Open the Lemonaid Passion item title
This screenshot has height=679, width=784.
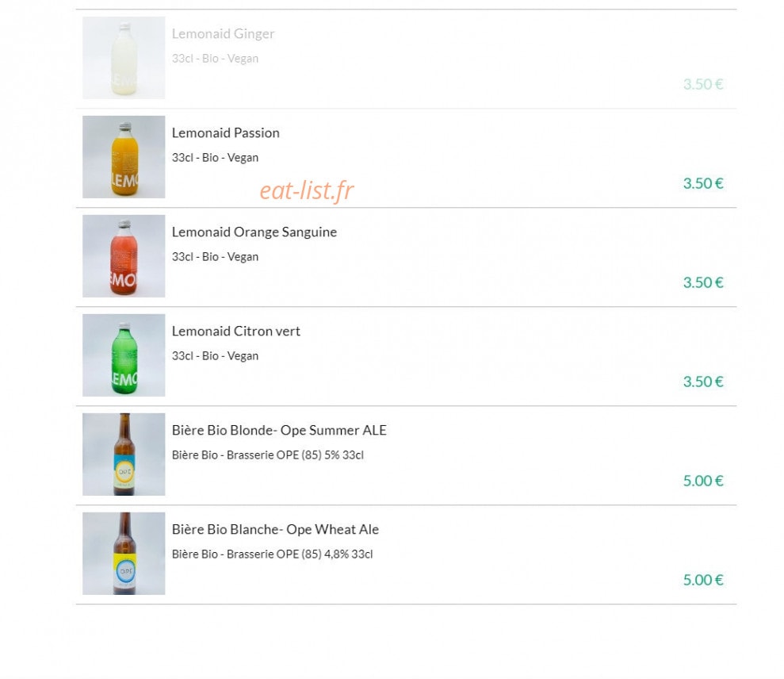click(225, 132)
